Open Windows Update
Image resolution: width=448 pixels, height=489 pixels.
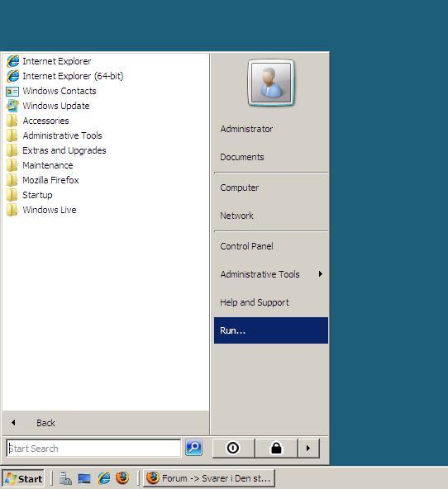[x=48, y=106]
